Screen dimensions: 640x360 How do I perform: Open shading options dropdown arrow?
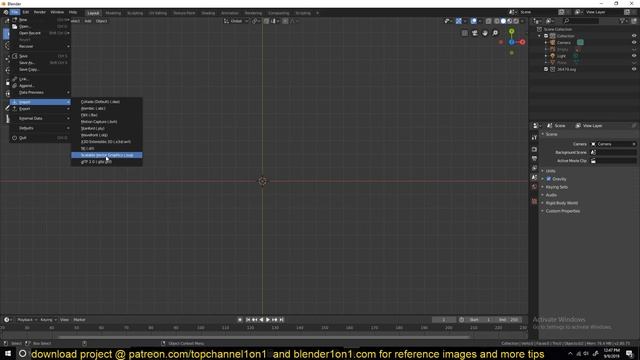522,21
